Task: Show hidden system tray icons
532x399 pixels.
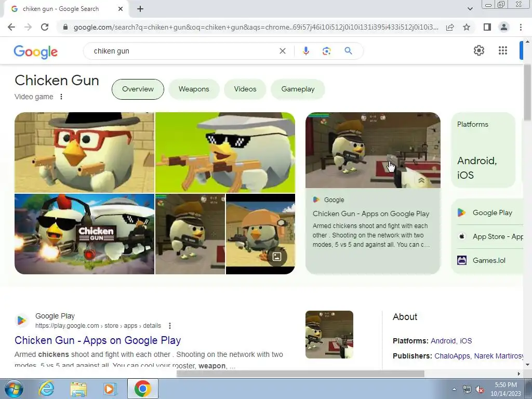Action: [454, 389]
